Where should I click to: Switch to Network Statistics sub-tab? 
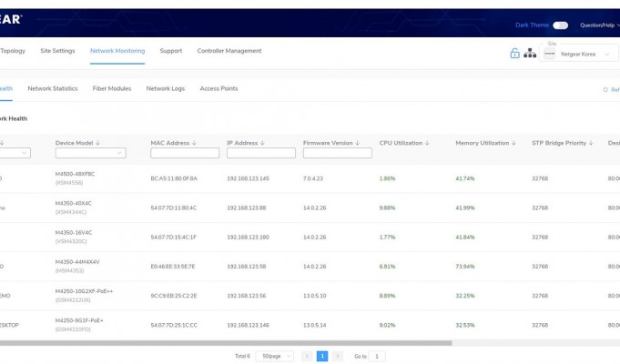point(53,88)
